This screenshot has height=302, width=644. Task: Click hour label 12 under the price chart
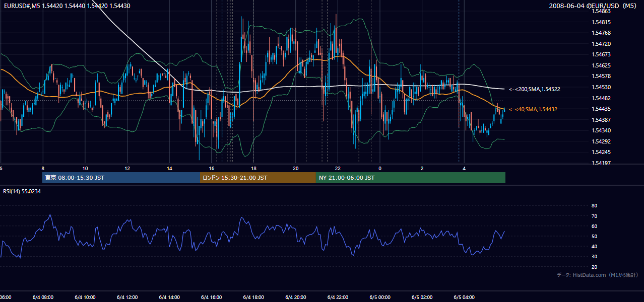click(127, 168)
